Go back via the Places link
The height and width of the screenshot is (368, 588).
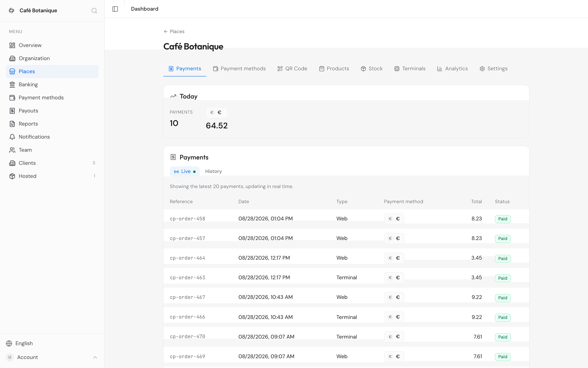coord(174,31)
